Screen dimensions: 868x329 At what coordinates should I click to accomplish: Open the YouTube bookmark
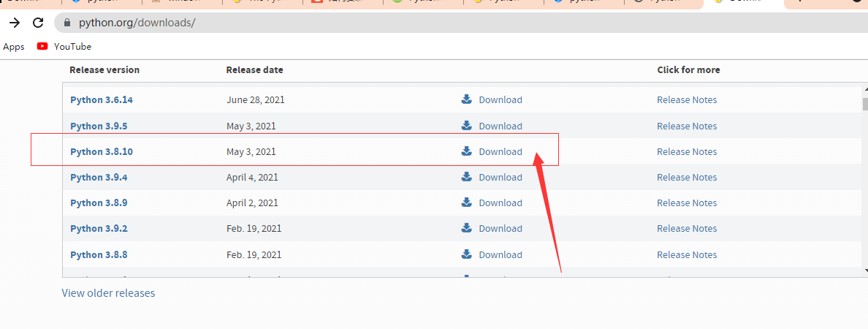click(64, 47)
